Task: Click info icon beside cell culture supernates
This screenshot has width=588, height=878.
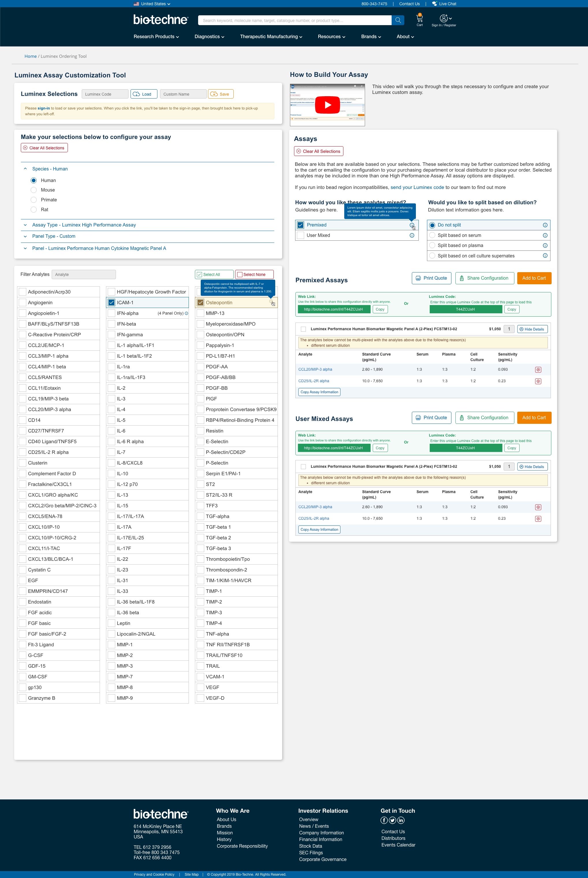Action: click(545, 256)
